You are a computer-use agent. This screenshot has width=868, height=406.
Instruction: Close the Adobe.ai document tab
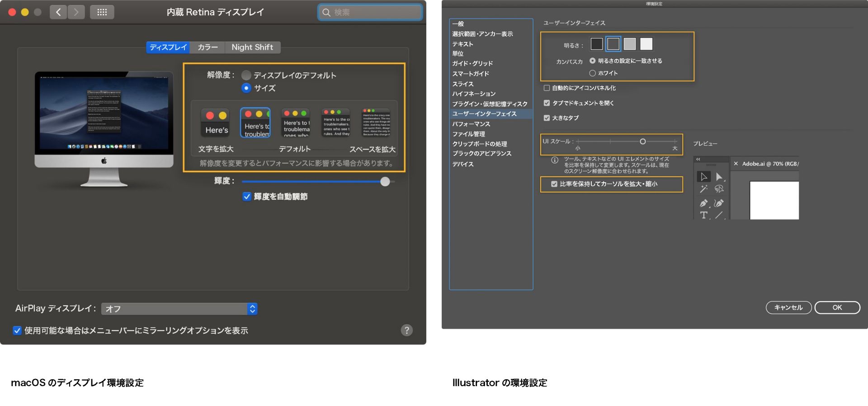(736, 164)
